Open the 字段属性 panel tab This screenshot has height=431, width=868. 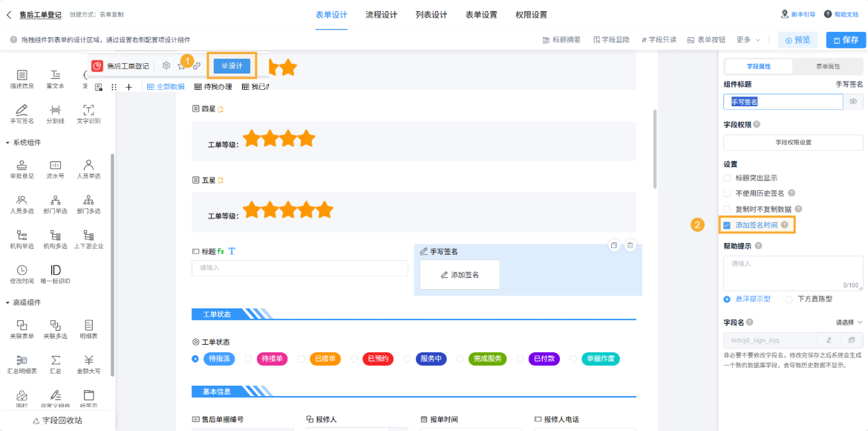tap(758, 66)
